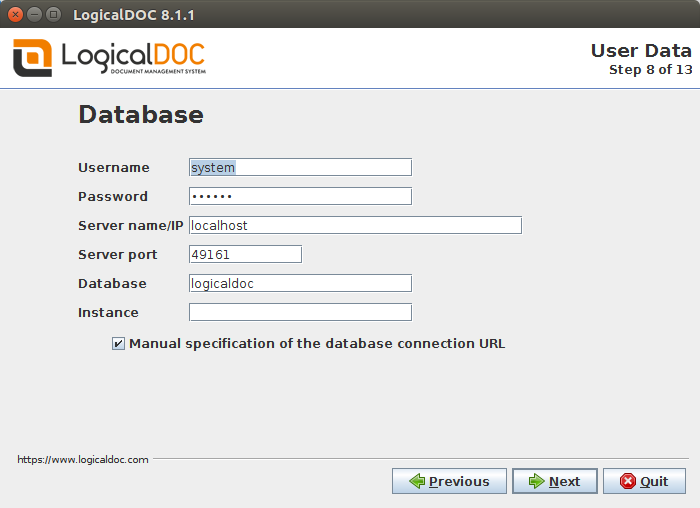Click the green arrow icon on Next
This screenshot has height=508, width=700.
[x=536, y=481]
